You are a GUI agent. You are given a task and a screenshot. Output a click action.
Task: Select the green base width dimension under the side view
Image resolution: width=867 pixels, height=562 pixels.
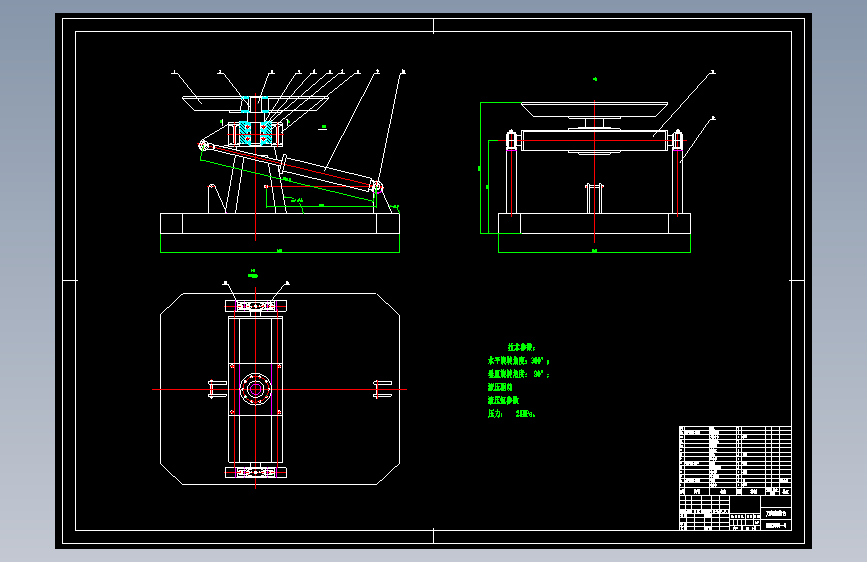280,252
